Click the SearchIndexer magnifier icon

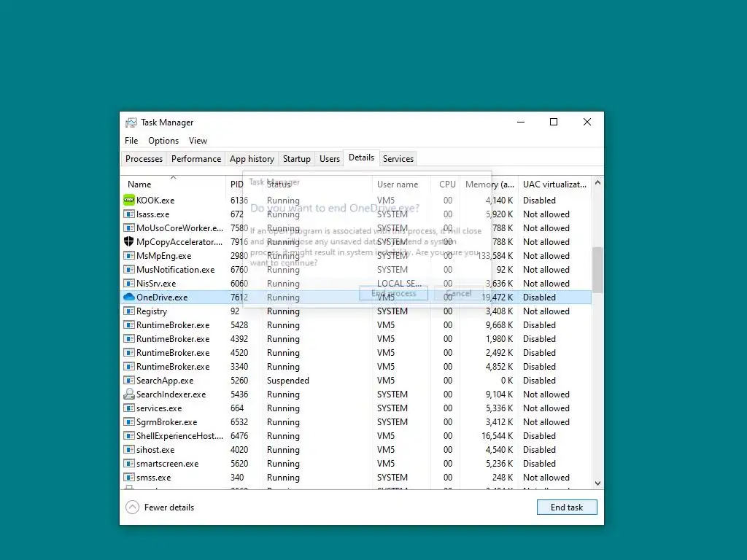(128, 394)
